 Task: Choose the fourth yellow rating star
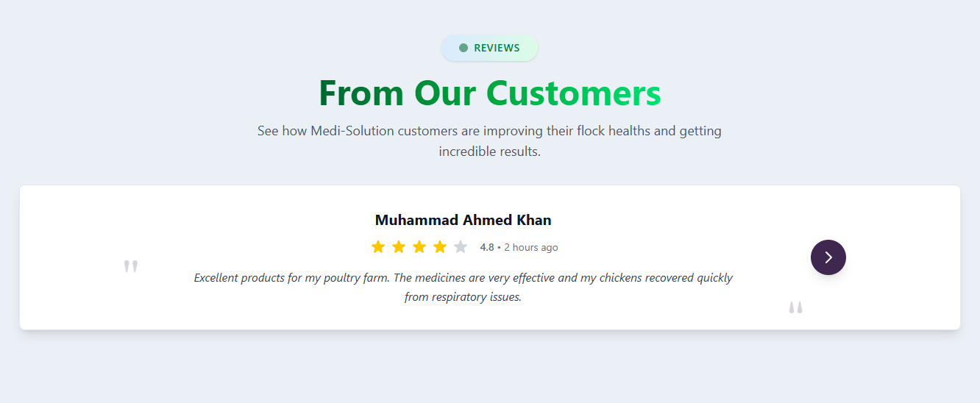(x=440, y=247)
